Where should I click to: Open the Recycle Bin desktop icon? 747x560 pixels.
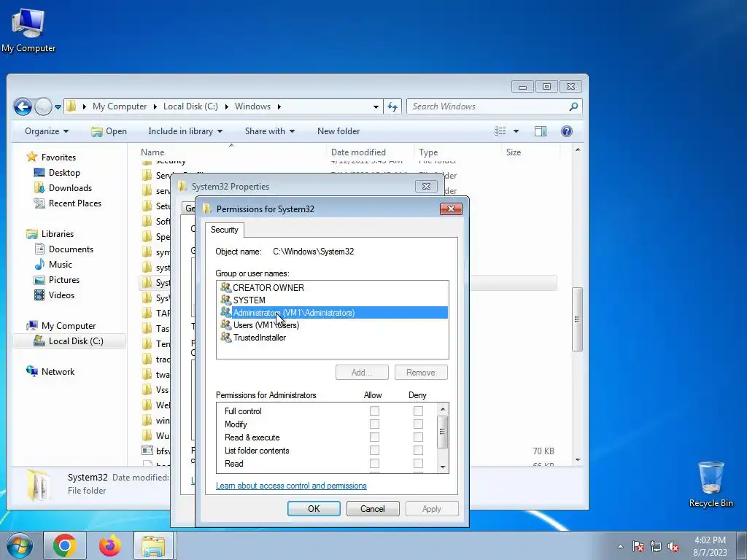(711, 484)
